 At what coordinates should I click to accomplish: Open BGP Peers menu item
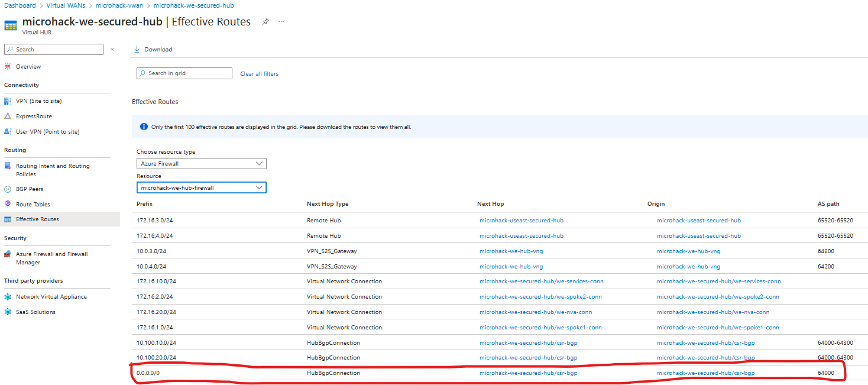pos(30,189)
